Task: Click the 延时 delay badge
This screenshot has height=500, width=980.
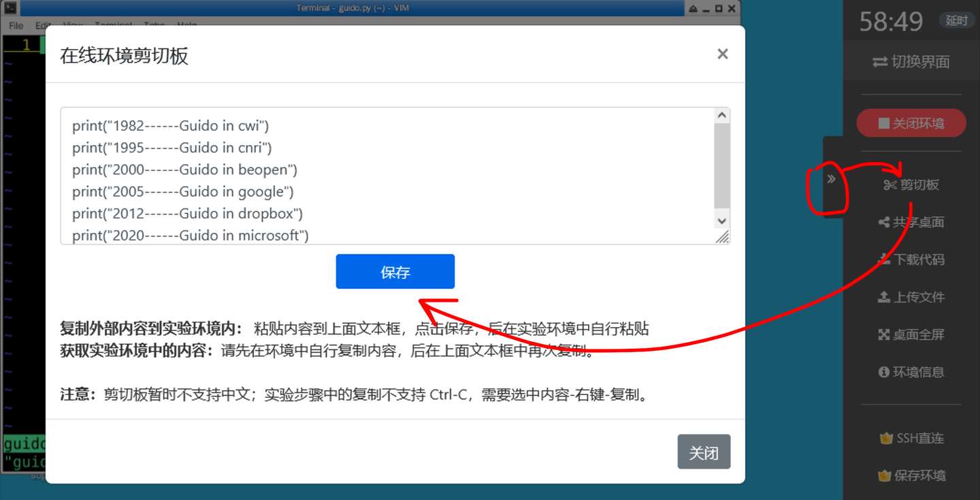Action: [956, 20]
